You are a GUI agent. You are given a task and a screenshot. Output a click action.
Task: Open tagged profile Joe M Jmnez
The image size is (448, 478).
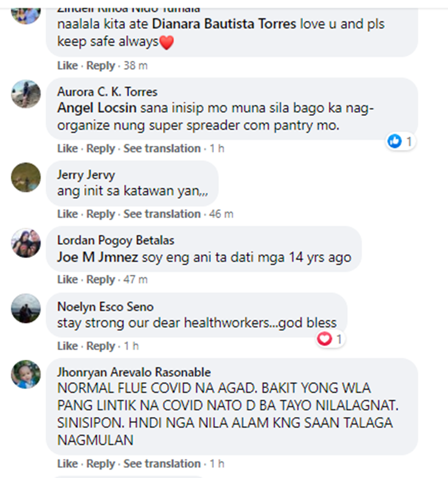(97, 258)
